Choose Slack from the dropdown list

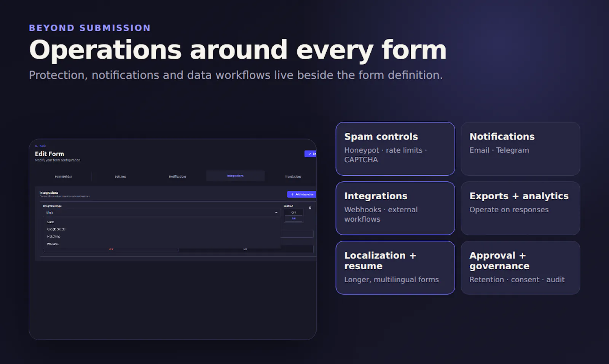coord(163,222)
